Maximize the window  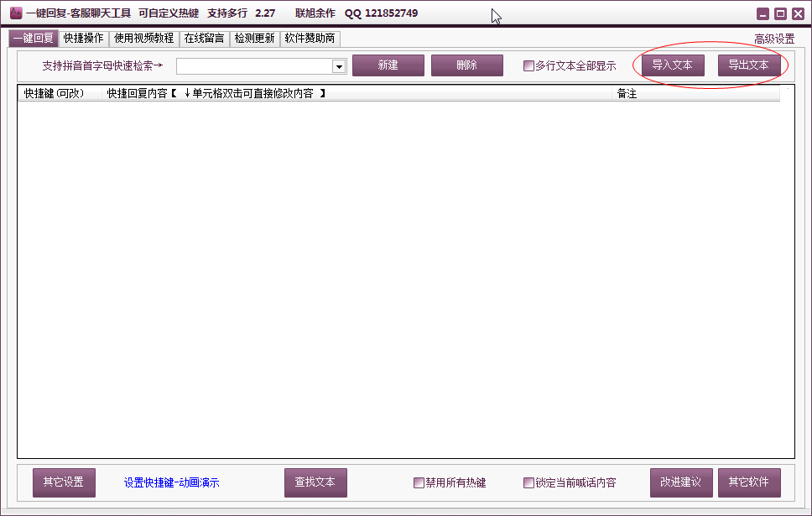click(x=780, y=14)
